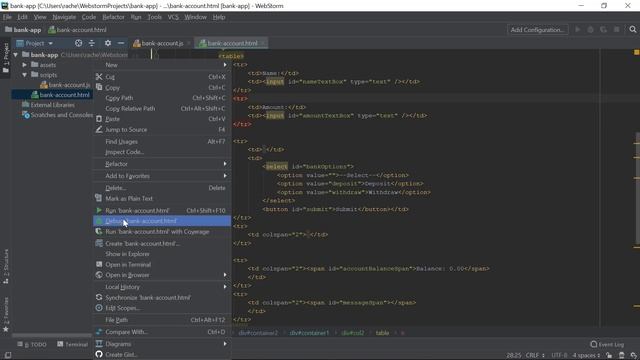This screenshot has height=360, width=640.
Task: Expand the assets folder
Action: point(24,64)
